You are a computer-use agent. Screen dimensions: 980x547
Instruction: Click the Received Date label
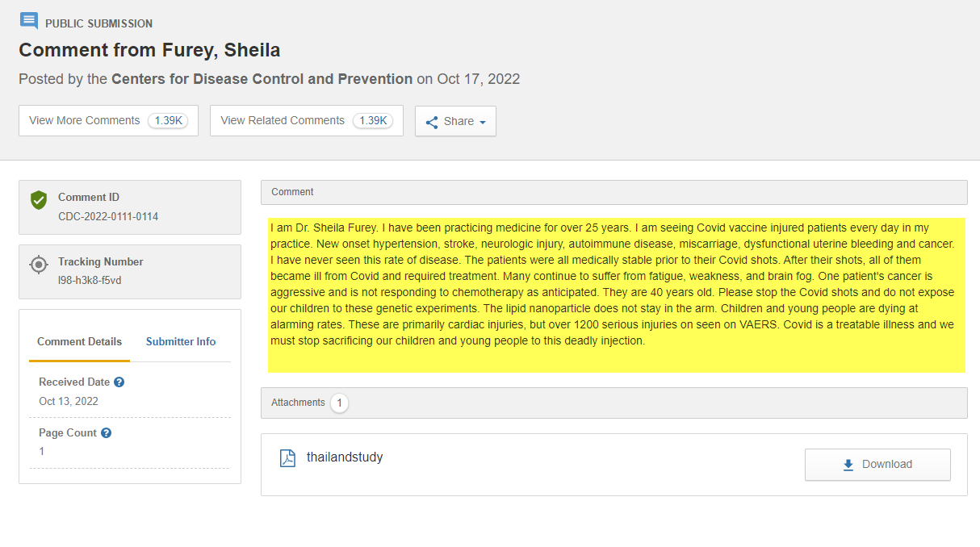pyautogui.click(x=74, y=382)
